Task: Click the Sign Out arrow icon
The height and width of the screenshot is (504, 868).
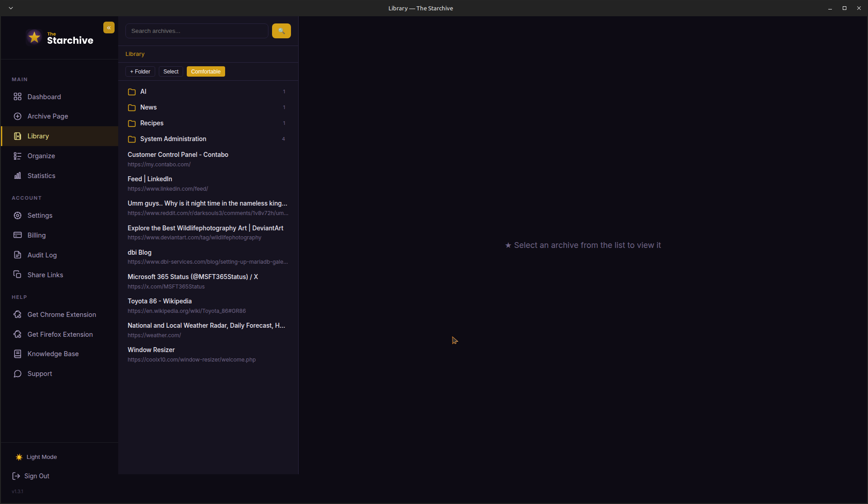Action: click(x=16, y=476)
